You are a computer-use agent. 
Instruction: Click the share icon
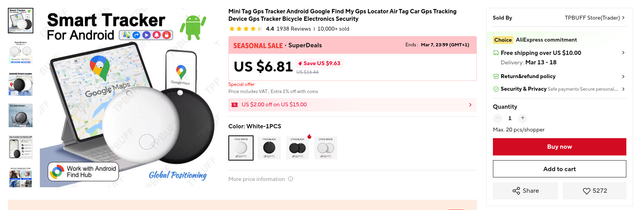[x=516, y=191]
